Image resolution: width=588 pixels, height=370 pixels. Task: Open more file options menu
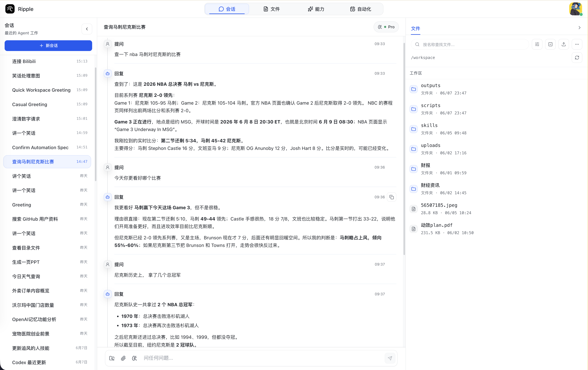pyautogui.click(x=577, y=44)
